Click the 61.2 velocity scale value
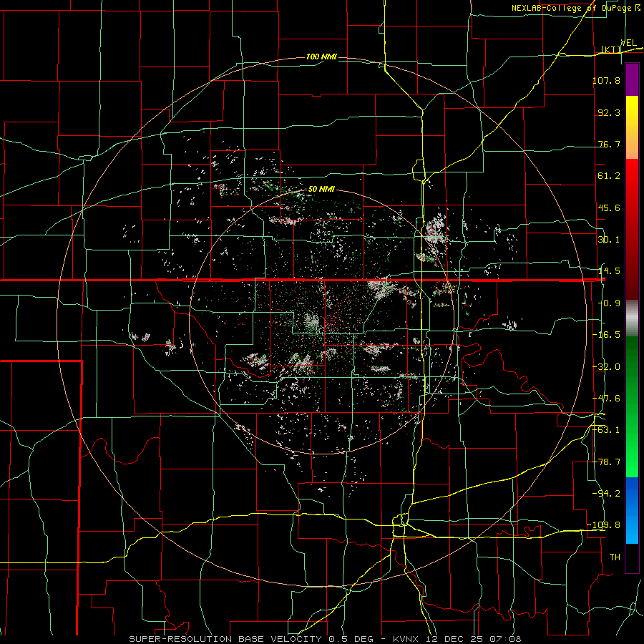 [x=609, y=176]
